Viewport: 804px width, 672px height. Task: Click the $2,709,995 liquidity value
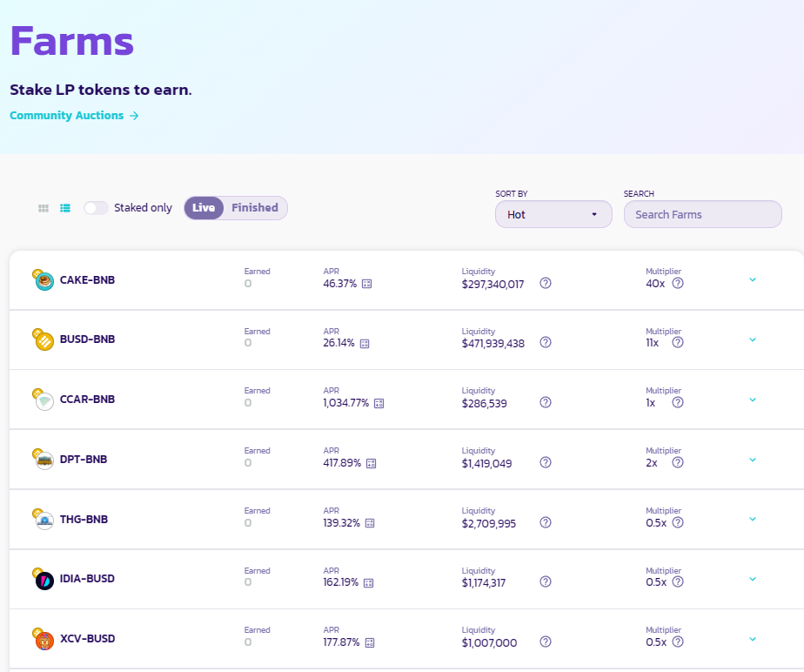(489, 524)
